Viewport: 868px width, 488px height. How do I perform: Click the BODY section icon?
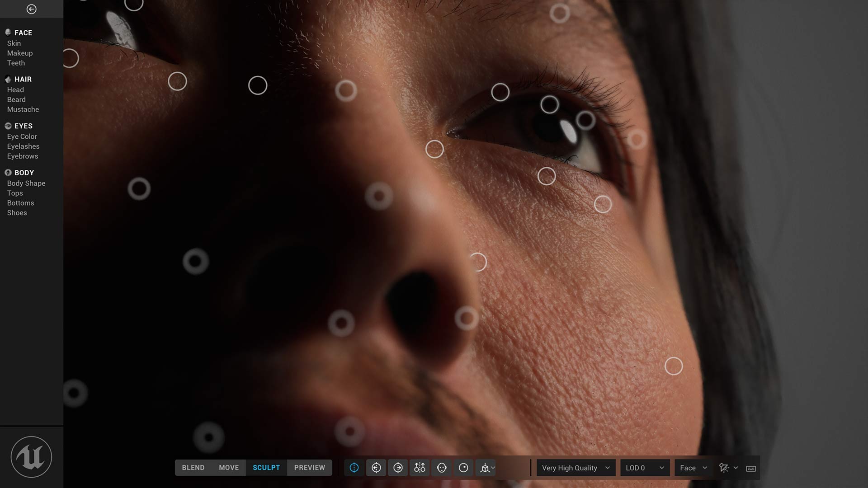pyautogui.click(x=8, y=173)
